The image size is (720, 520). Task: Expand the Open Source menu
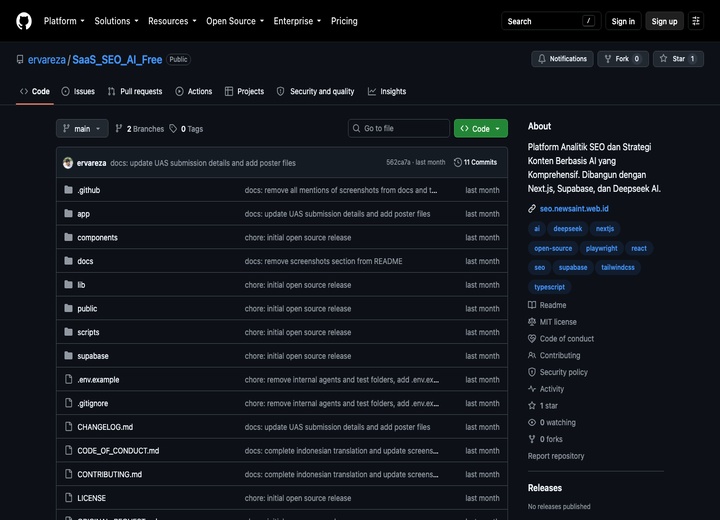pyautogui.click(x=235, y=21)
